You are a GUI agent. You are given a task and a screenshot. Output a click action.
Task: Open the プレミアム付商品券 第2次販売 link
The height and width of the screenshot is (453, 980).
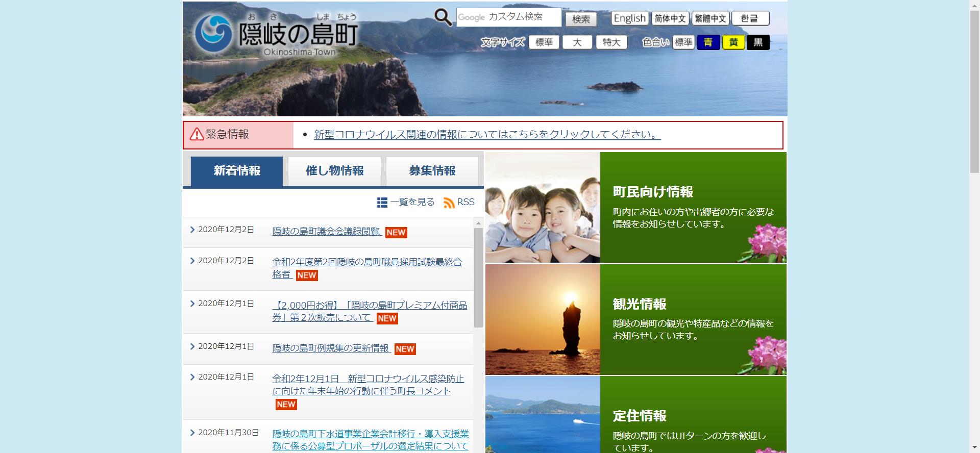(370, 311)
